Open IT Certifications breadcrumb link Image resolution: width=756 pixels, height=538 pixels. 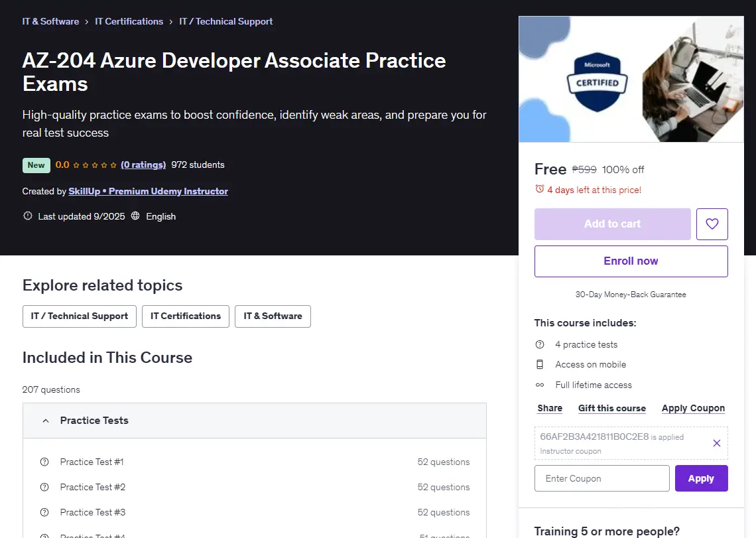click(129, 21)
